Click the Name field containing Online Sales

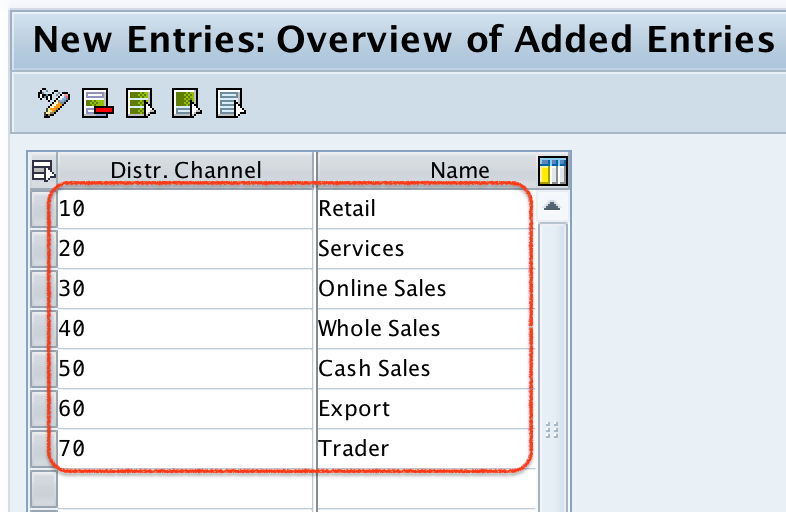pyautogui.click(x=426, y=289)
